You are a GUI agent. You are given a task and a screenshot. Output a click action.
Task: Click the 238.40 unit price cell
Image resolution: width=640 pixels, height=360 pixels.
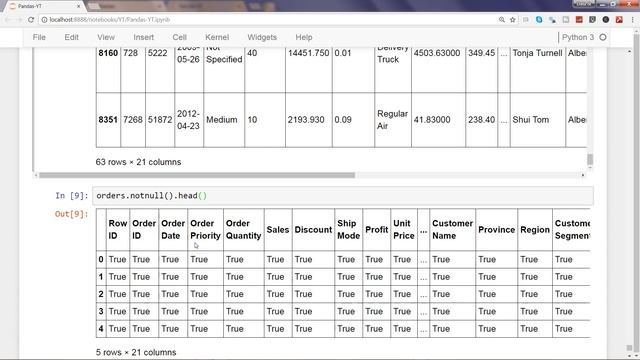482,120
